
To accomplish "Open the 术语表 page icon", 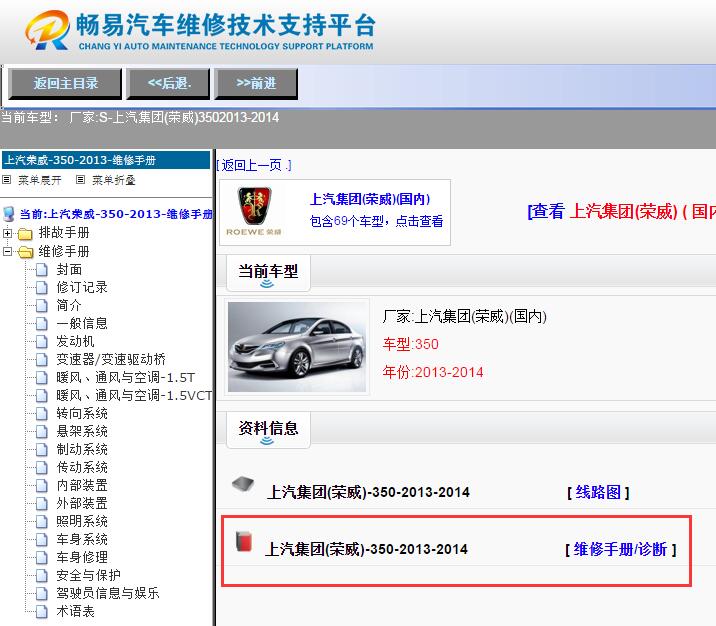I will pyautogui.click(x=42, y=611).
